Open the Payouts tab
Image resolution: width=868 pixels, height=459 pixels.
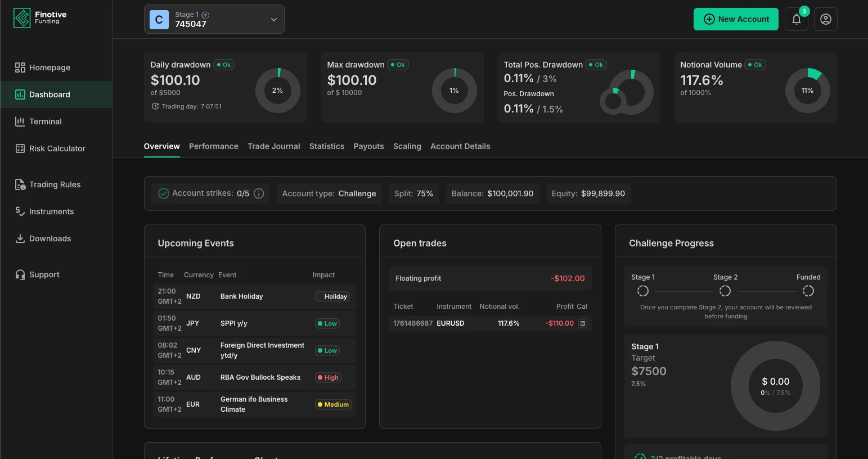(x=368, y=146)
